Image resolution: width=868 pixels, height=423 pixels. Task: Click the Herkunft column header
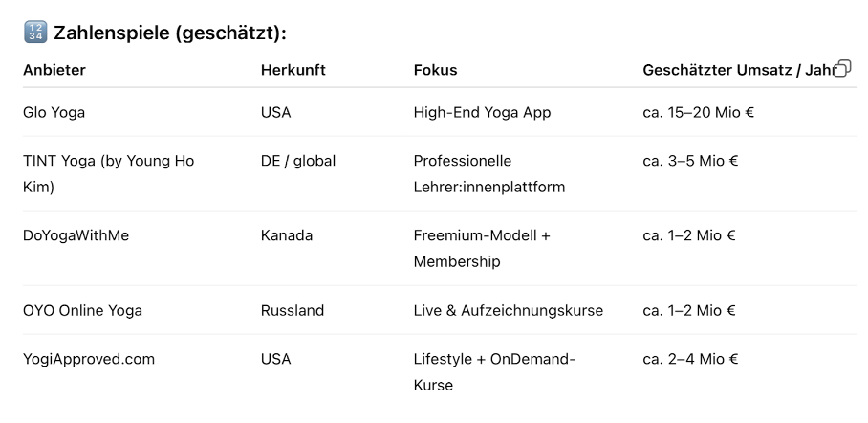[x=293, y=70]
